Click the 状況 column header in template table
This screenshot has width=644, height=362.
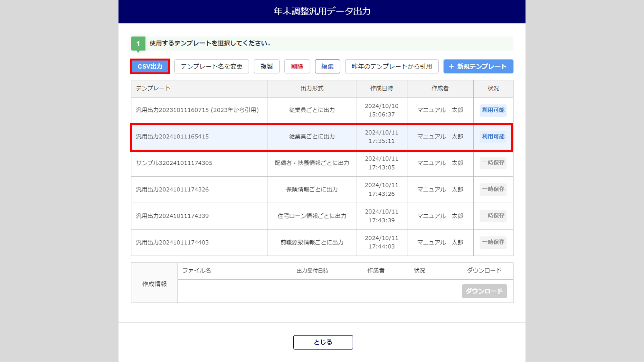(493, 88)
